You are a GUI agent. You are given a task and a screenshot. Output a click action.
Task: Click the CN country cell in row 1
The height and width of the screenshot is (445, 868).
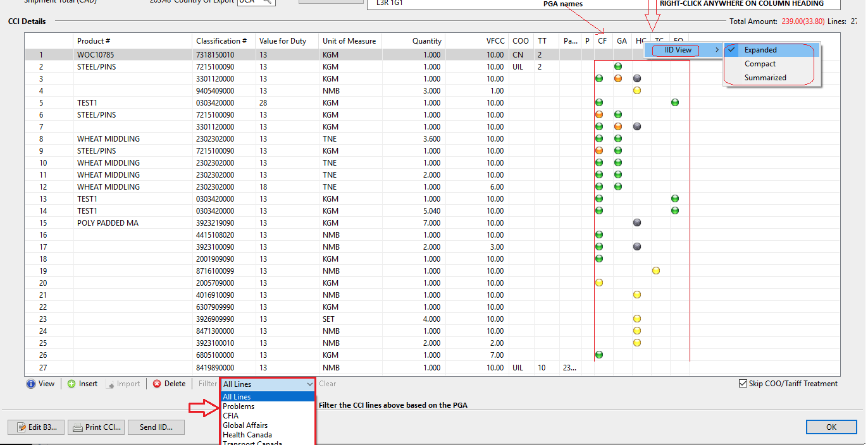coord(521,55)
